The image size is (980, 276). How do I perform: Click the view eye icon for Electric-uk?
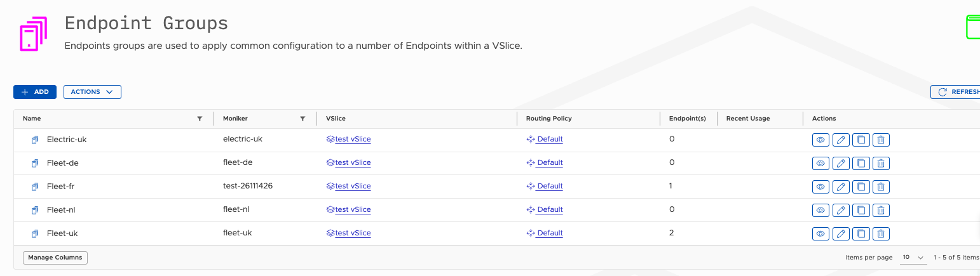pyautogui.click(x=820, y=140)
